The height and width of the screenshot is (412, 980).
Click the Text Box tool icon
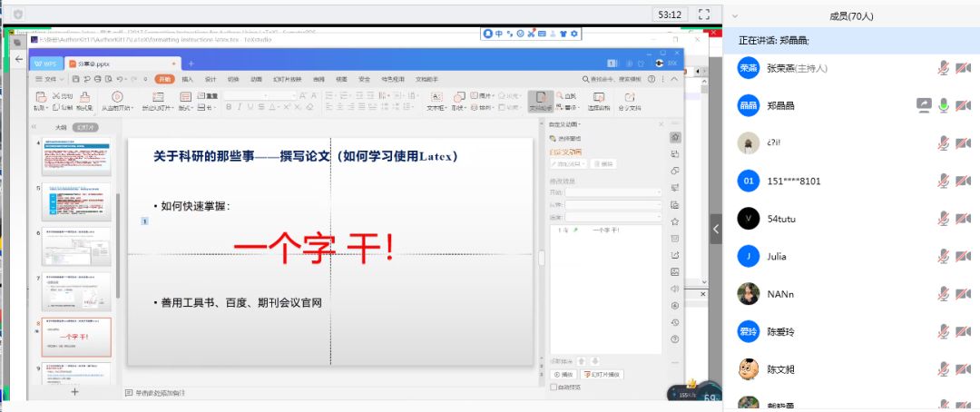pos(436,98)
